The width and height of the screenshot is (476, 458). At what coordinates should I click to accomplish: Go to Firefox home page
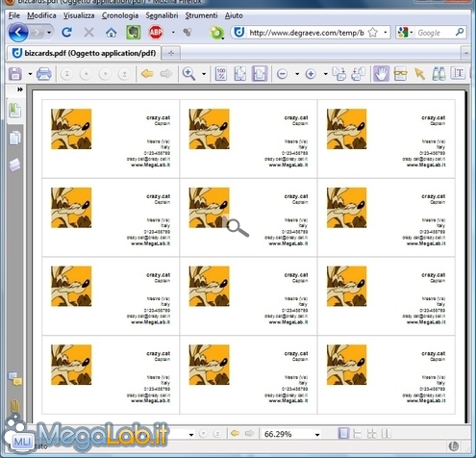pyautogui.click(x=112, y=33)
